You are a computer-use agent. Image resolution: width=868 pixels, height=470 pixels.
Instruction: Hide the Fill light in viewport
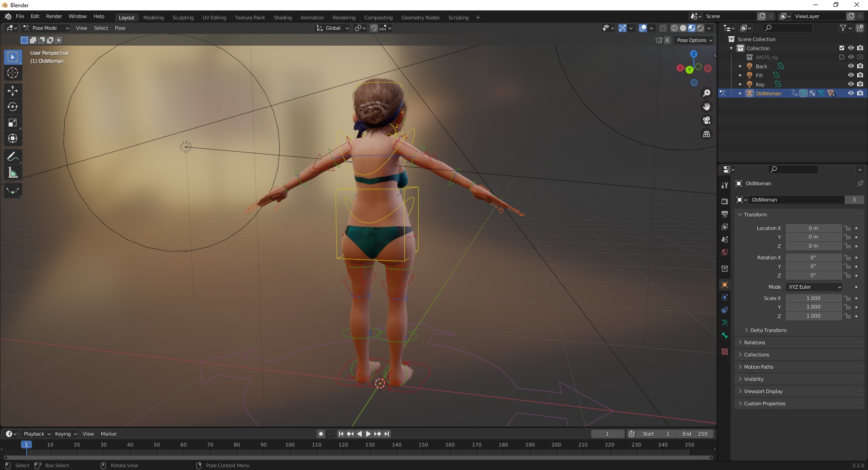tap(851, 75)
